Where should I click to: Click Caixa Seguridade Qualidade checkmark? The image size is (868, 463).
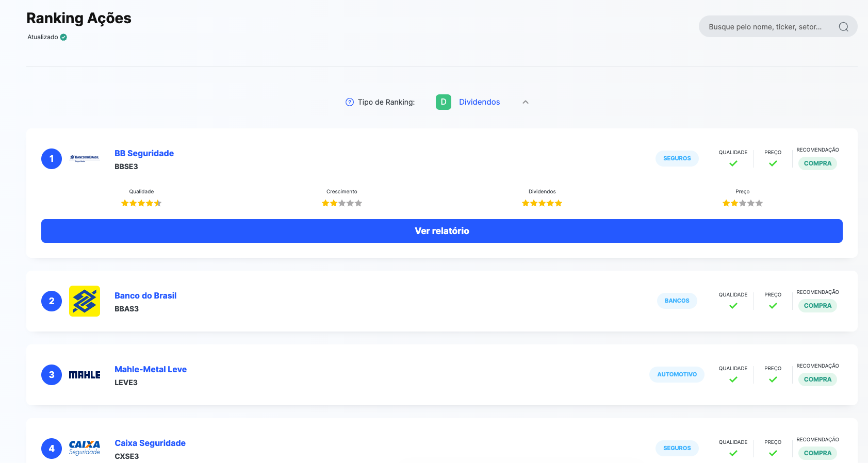tap(733, 453)
